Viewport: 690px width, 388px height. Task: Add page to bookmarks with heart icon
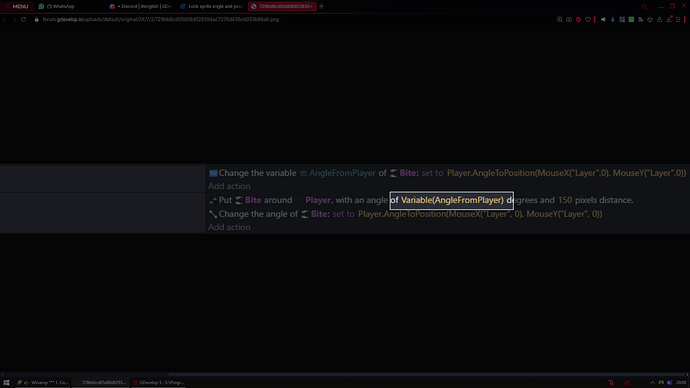[x=588, y=19]
